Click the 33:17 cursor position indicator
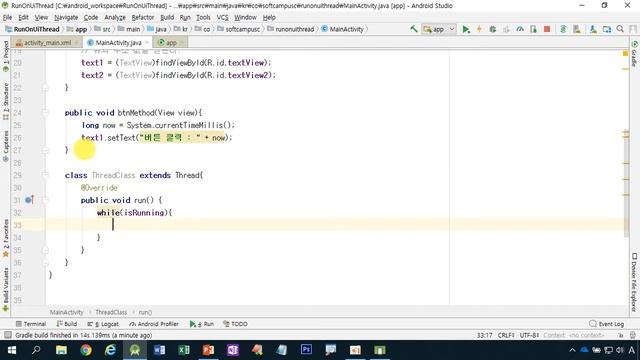 pos(484,335)
